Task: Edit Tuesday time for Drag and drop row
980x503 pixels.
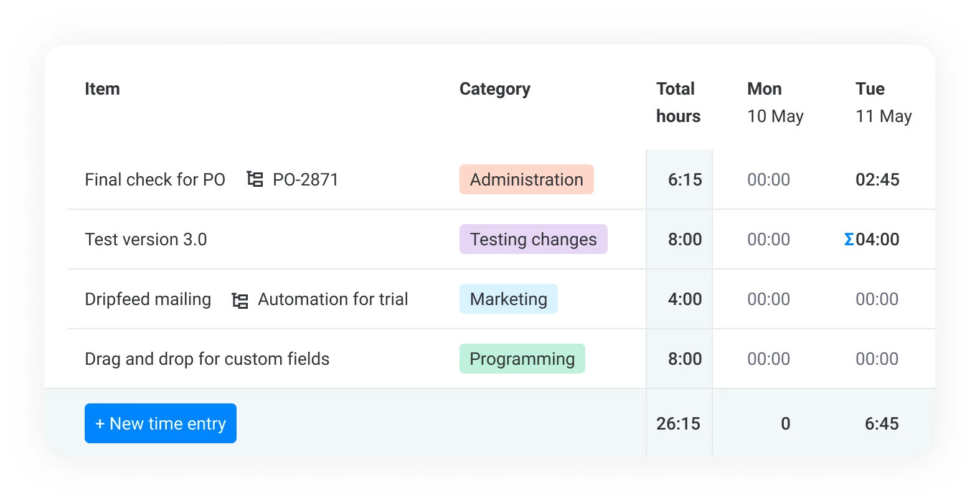Action: (877, 359)
